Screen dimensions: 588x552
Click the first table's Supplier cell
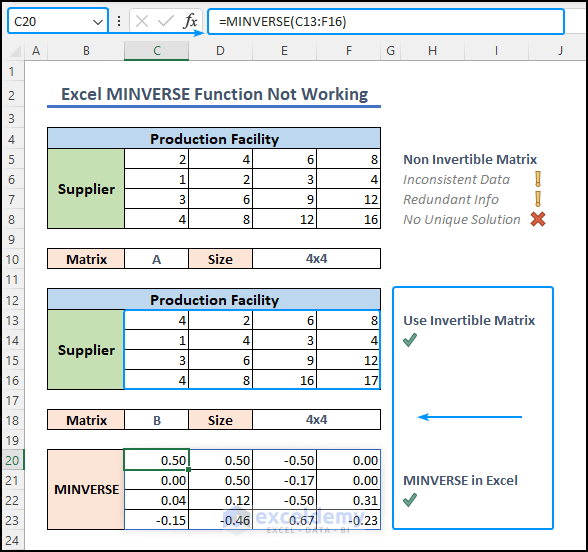[86, 189]
